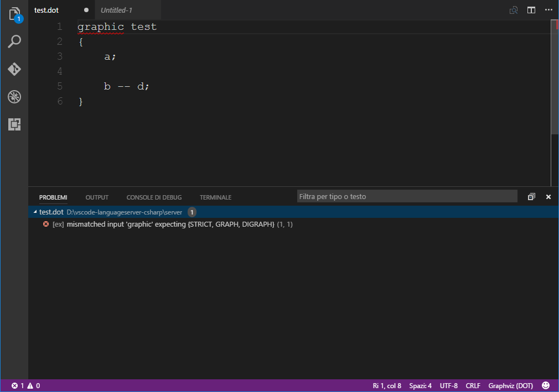
Task: Click the Graphviz (DOT) language mode
Action: (x=510, y=385)
